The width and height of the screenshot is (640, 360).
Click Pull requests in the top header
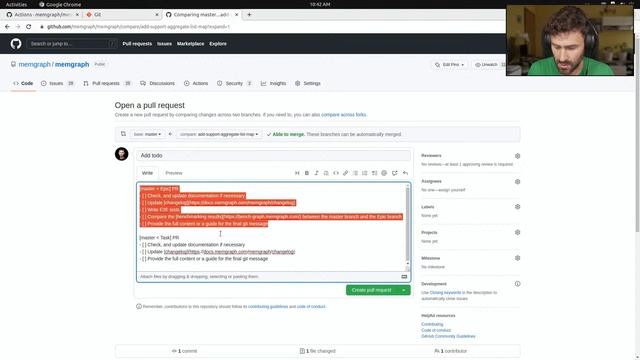pos(137,44)
